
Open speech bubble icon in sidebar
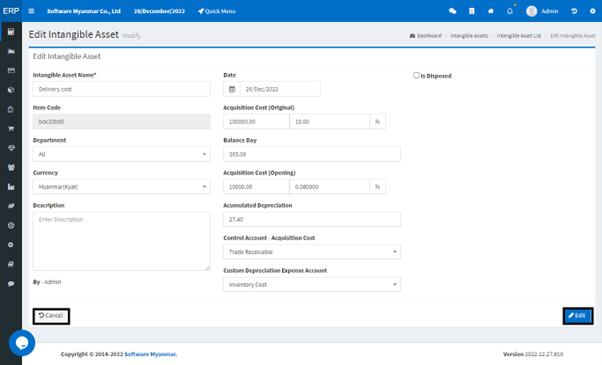(11, 284)
